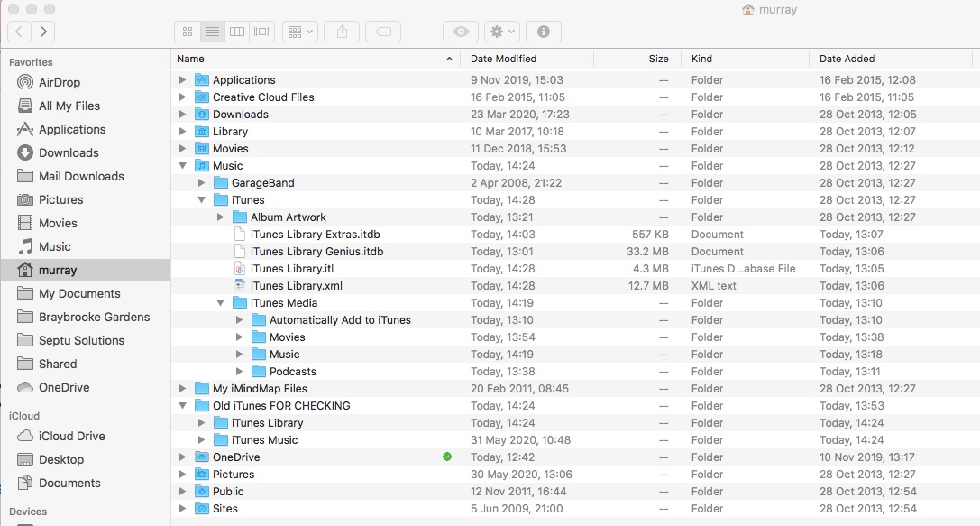Sort by the Date Modified column header
Image resolution: width=980 pixels, height=526 pixels.
tap(505, 58)
